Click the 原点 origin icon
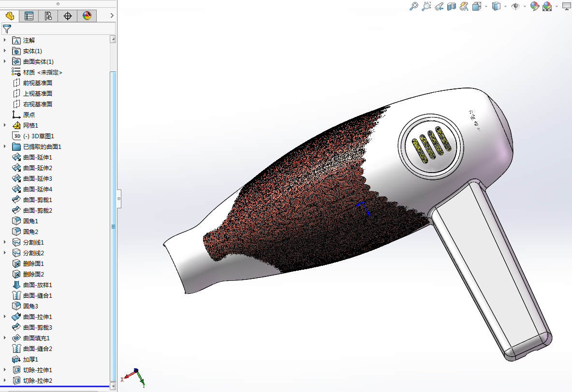 coord(16,115)
